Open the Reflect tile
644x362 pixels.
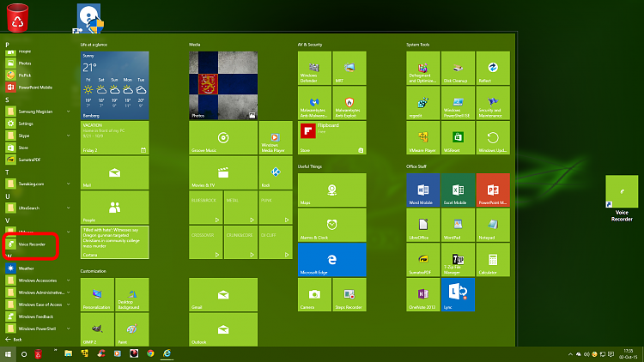tap(493, 68)
